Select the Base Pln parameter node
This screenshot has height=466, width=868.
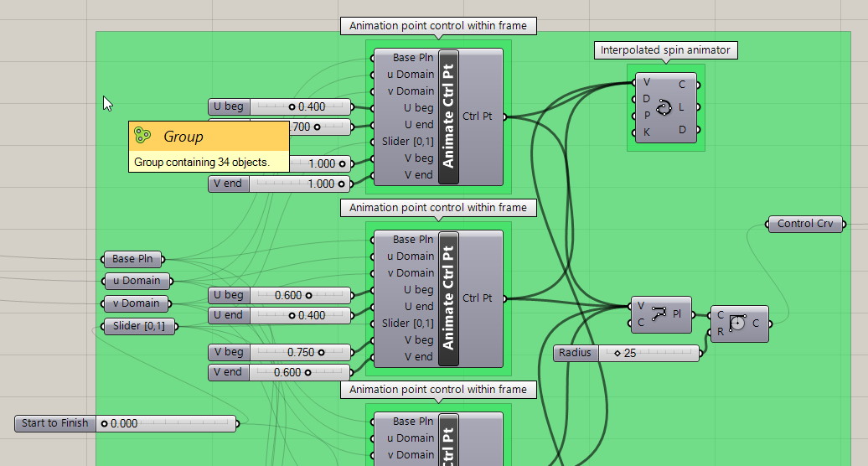(132, 259)
